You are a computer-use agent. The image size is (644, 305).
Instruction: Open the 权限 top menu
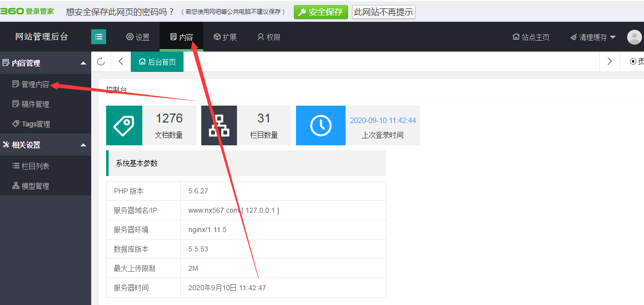[269, 37]
